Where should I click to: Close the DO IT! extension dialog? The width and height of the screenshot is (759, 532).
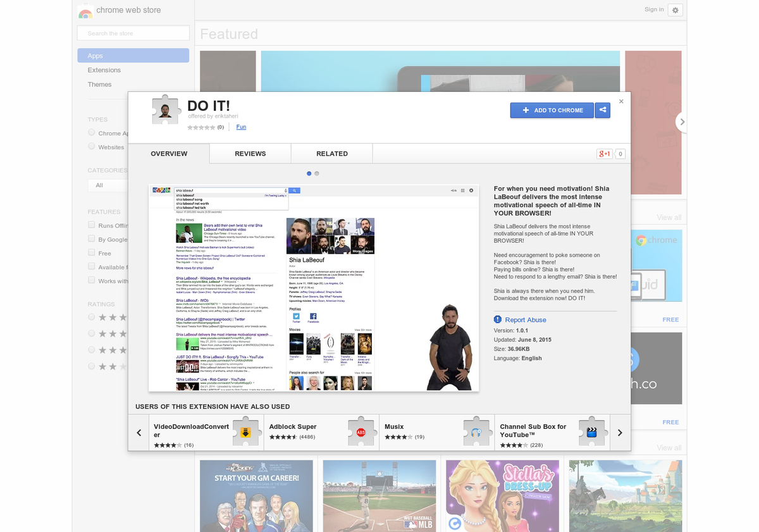[621, 101]
